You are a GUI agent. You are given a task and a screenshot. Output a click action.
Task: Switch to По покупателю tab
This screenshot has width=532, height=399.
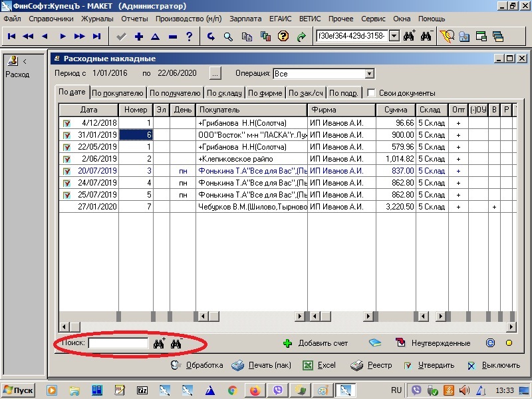point(118,93)
